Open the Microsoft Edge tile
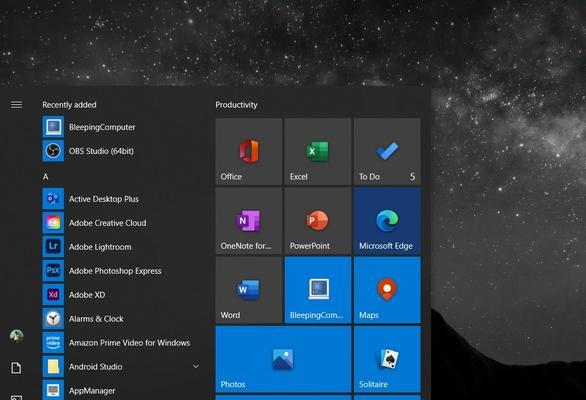586x400 pixels. tap(387, 221)
